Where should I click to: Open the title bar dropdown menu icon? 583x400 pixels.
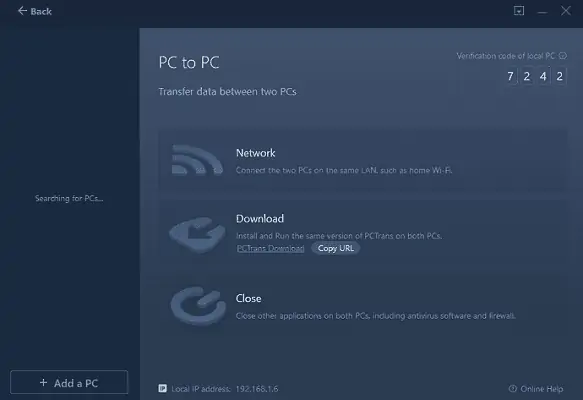click(x=519, y=11)
